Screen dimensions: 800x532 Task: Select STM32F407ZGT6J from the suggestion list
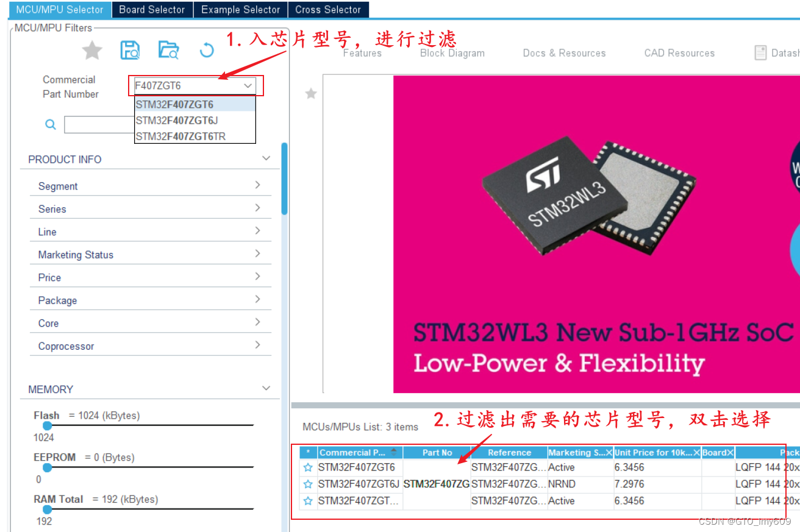195,121
